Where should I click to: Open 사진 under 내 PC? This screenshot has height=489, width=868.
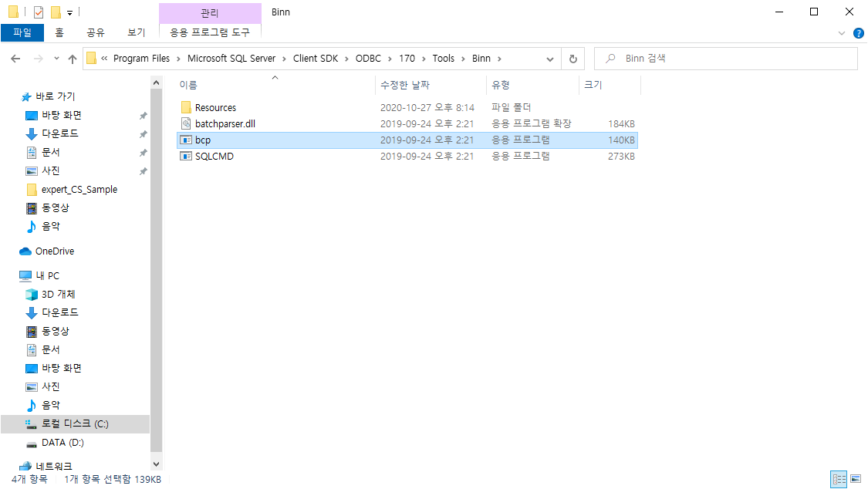pos(50,386)
